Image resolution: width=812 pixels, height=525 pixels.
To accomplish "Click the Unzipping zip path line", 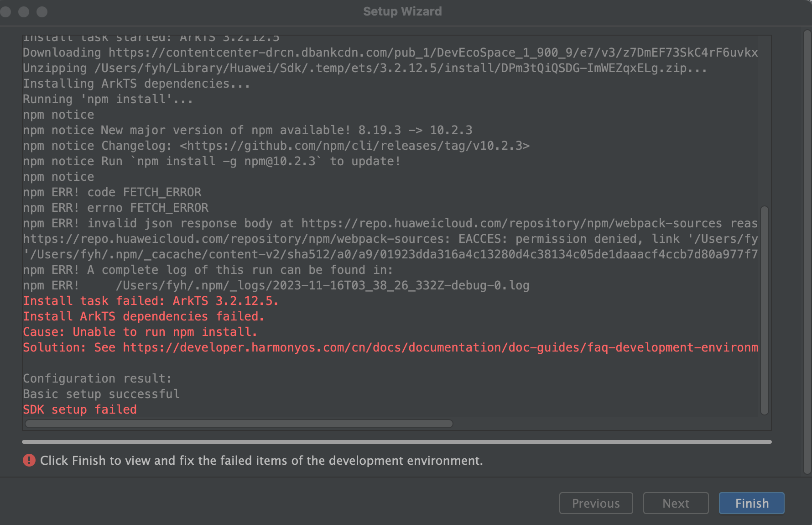I will 365,68.
